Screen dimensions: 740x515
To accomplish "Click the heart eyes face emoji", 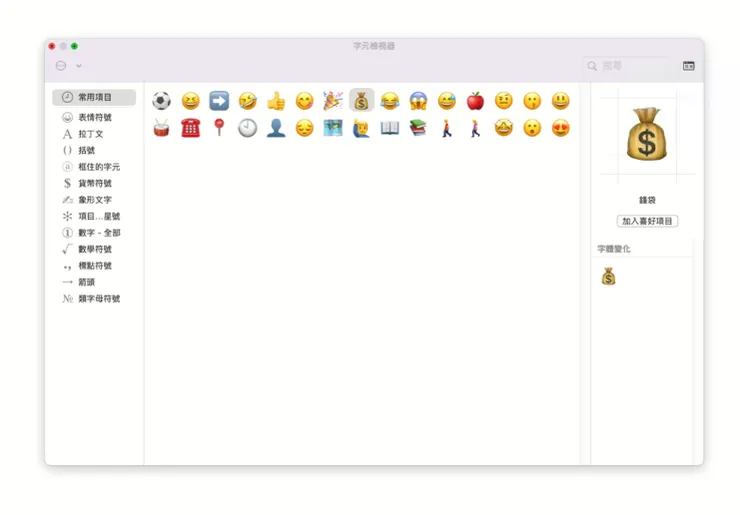I will click(x=561, y=128).
